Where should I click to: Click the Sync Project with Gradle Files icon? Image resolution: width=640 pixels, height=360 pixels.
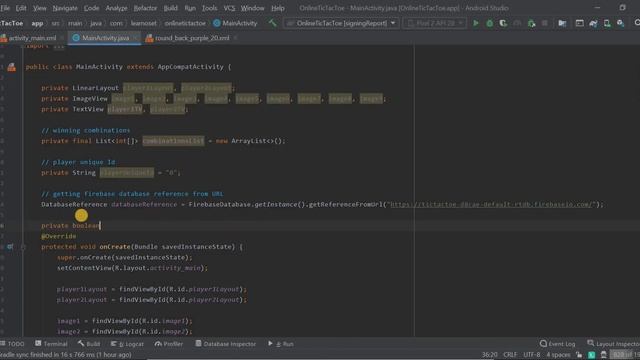tap(593, 23)
